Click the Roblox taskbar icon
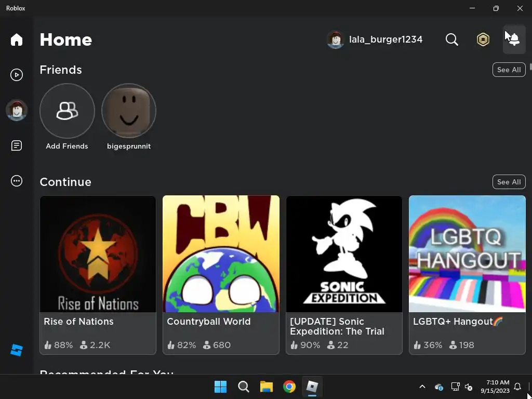 pos(312,387)
